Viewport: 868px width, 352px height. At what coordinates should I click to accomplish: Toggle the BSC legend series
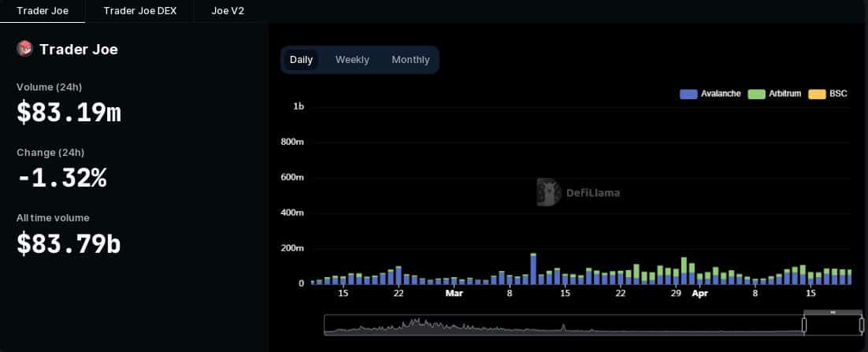point(828,94)
